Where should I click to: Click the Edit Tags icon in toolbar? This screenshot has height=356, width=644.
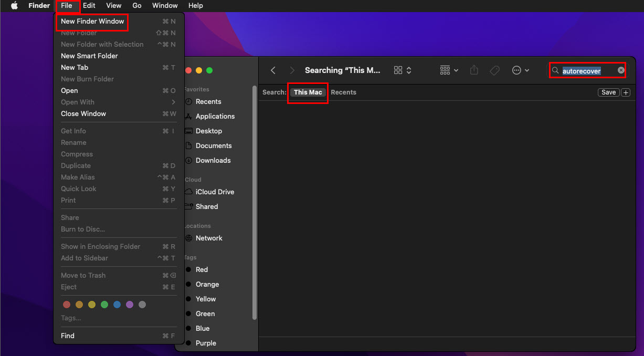coord(494,70)
